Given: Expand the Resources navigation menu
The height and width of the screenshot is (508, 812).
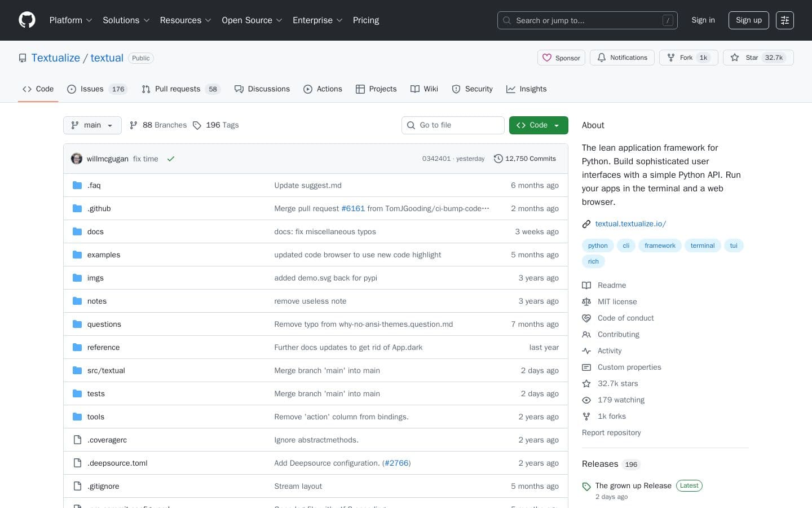Looking at the screenshot, I should [x=186, y=20].
